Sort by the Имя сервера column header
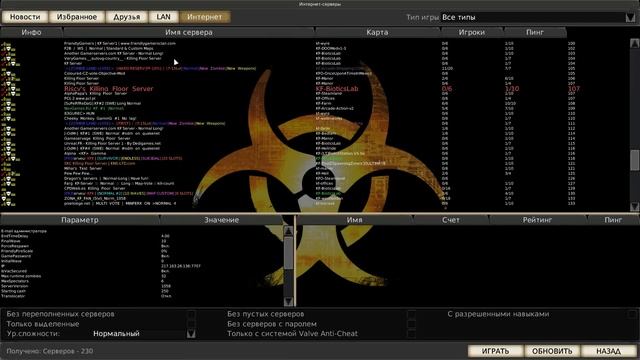The image size is (640, 360). pos(189,32)
